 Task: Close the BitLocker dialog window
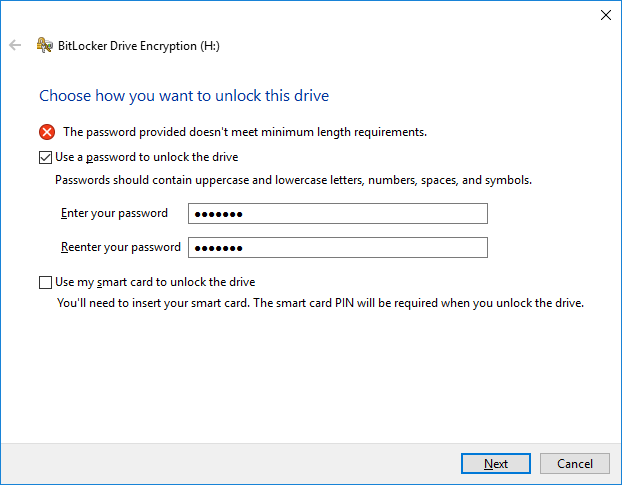pyautogui.click(x=605, y=15)
